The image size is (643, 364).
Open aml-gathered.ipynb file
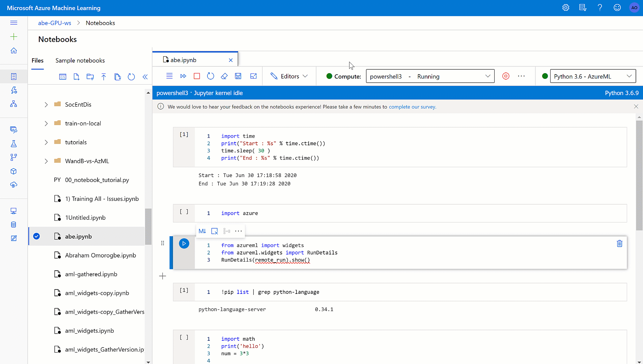[91, 274]
